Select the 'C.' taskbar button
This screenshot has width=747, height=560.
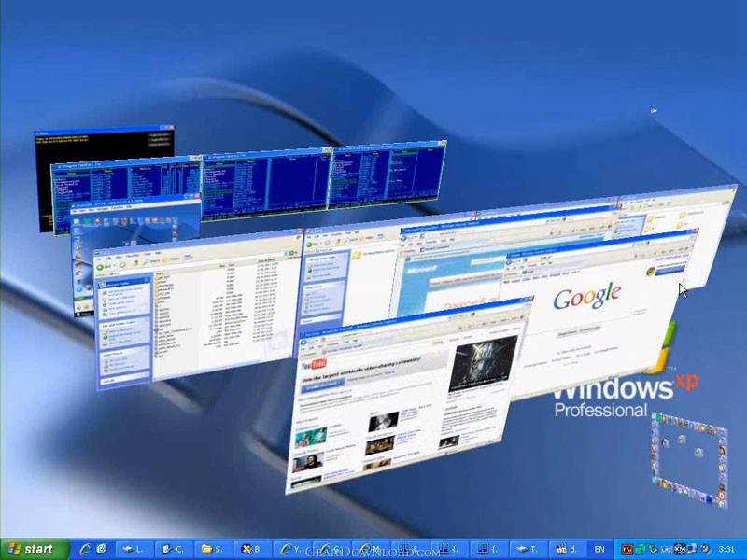(173, 549)
